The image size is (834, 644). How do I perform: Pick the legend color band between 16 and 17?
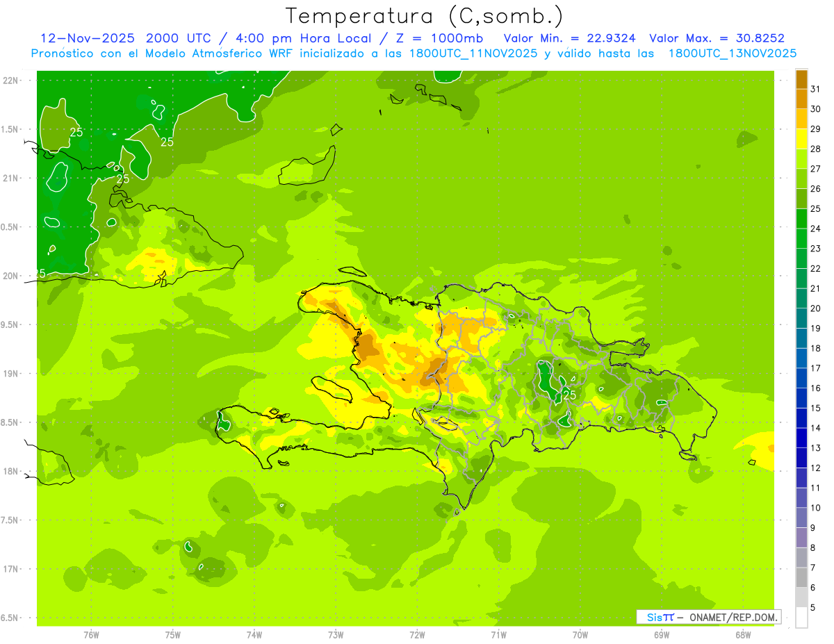[801, 379]
